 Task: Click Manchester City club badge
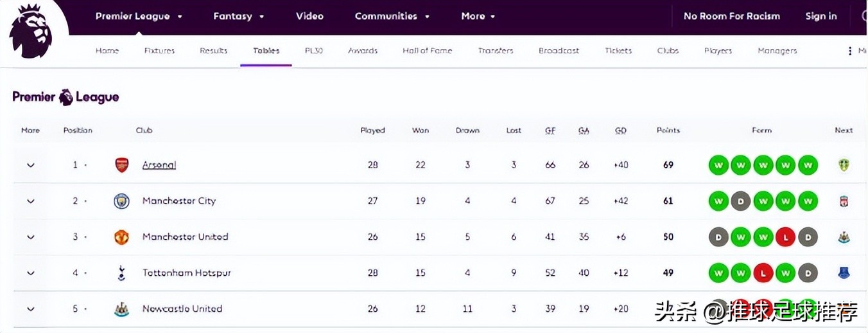(121, 201)
